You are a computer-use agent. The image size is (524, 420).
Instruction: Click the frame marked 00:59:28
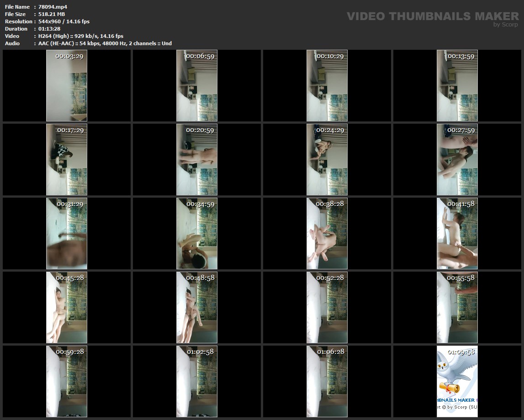click(x=67, y=381)
